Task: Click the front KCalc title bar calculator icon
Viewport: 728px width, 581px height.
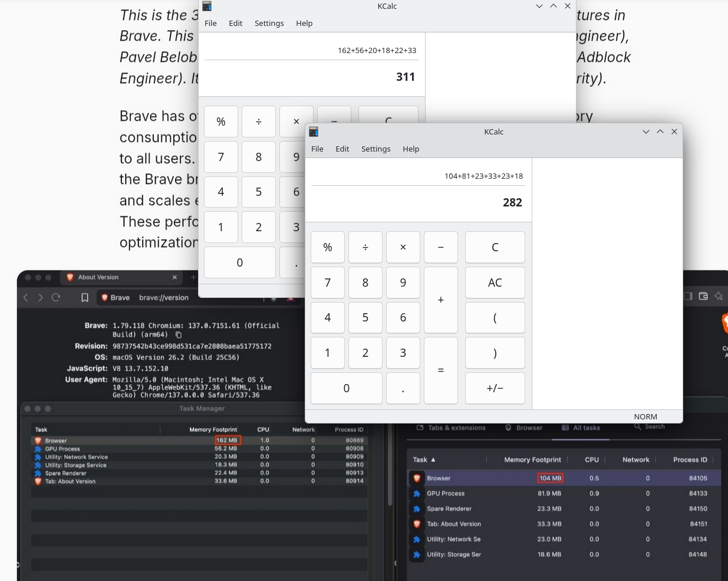Action: [x=314, y=132]
